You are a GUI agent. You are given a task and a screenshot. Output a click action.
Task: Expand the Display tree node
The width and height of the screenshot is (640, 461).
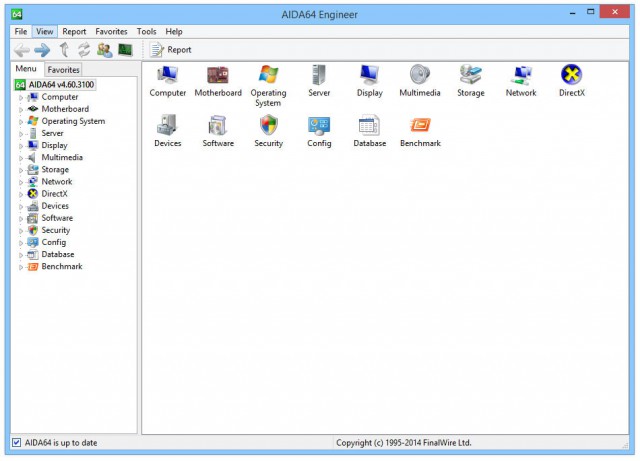tap(21, 146)
